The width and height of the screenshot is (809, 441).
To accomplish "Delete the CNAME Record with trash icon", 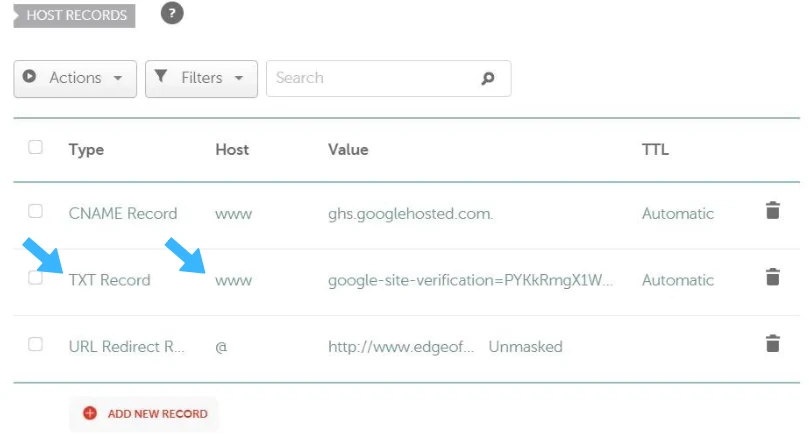I will pos(772,210).
